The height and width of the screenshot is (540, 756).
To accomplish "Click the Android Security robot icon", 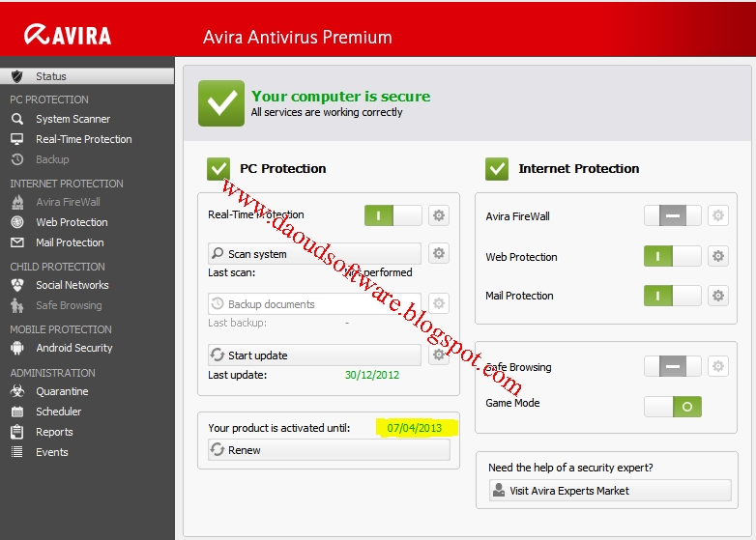I will pos(17,348).
